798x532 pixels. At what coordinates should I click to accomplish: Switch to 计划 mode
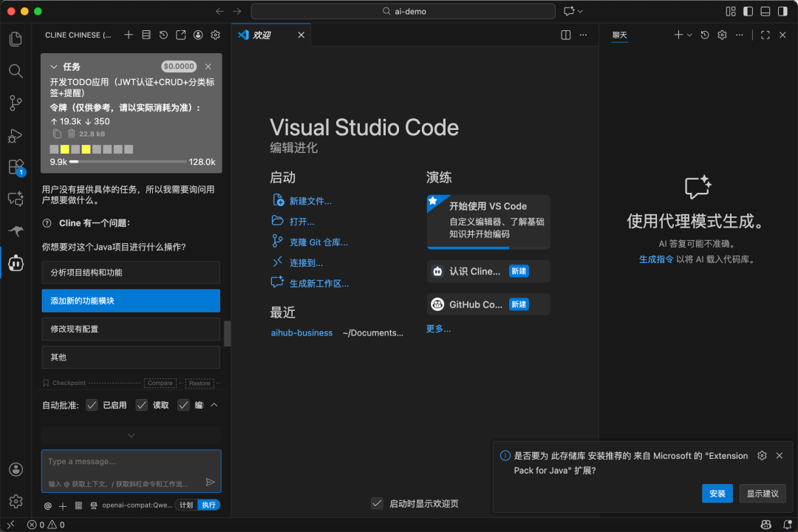coord(186,505)
